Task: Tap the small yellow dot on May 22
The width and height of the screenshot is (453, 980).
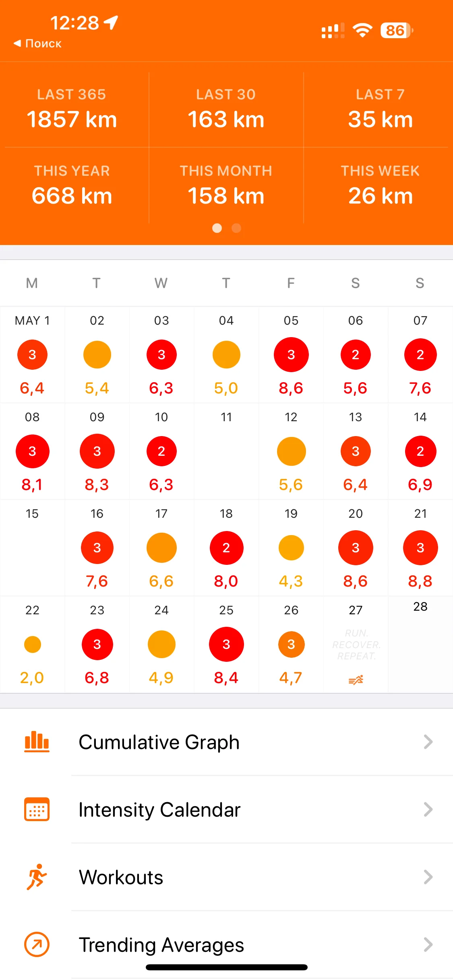Action: (x=33, y=644)
